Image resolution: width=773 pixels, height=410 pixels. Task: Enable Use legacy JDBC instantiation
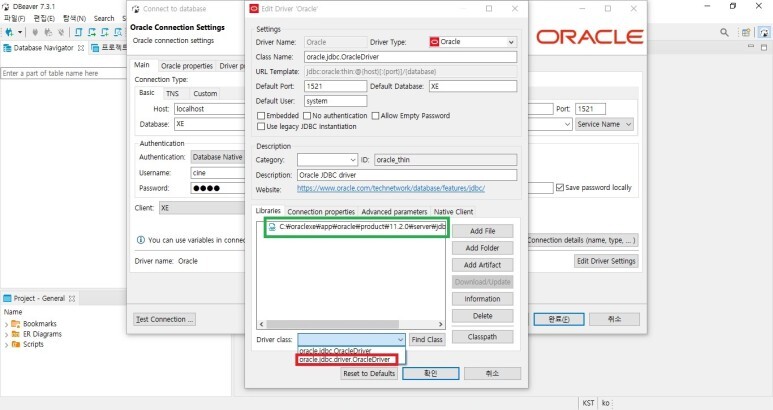[x=261, y=127]
